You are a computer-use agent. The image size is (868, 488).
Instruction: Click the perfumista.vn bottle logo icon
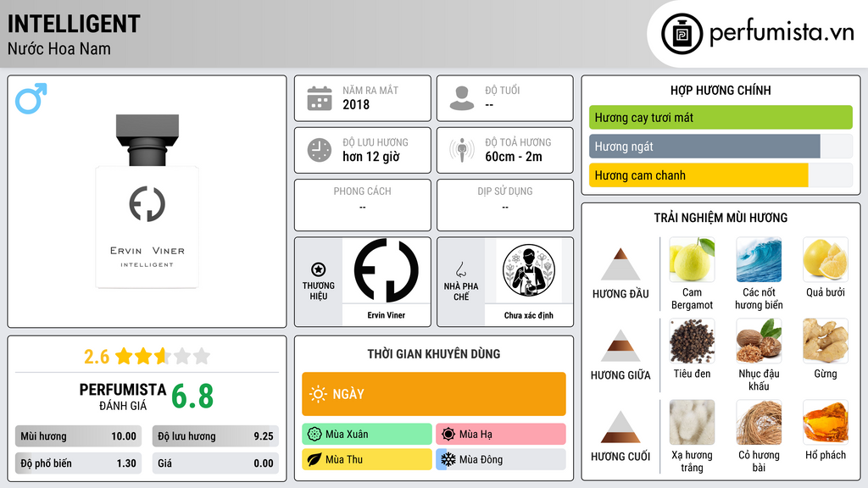(682, 34)
